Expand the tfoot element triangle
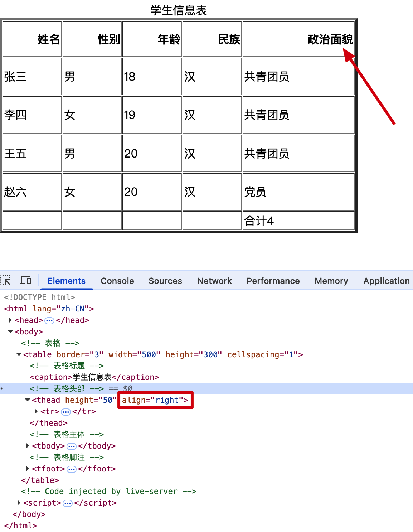This screenshot has height=532, width=413. point(28,469)
